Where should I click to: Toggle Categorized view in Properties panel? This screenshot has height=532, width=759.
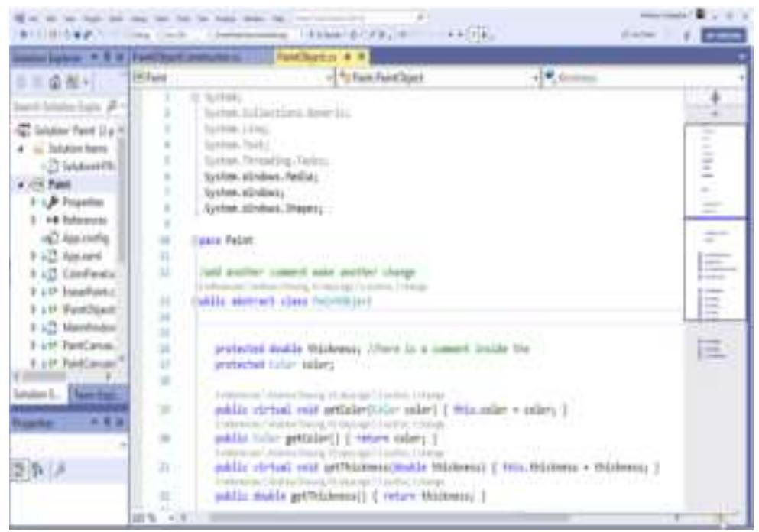coord(20,469)
